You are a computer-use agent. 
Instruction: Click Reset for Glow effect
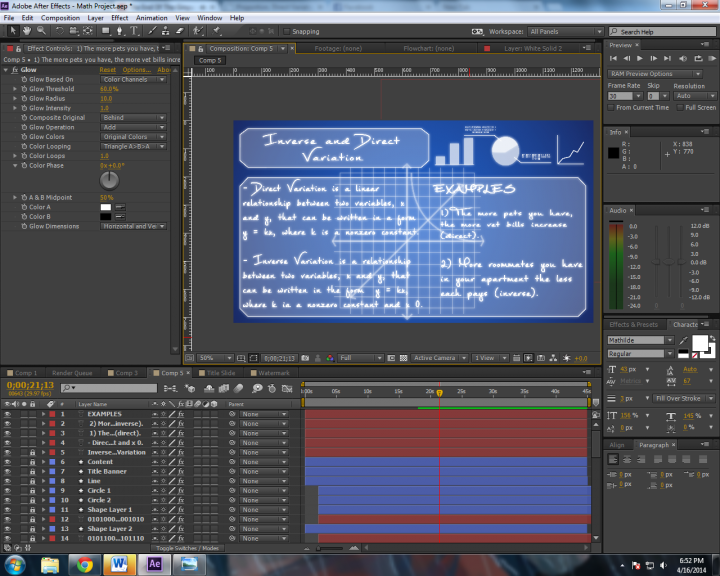pos(107,70)
